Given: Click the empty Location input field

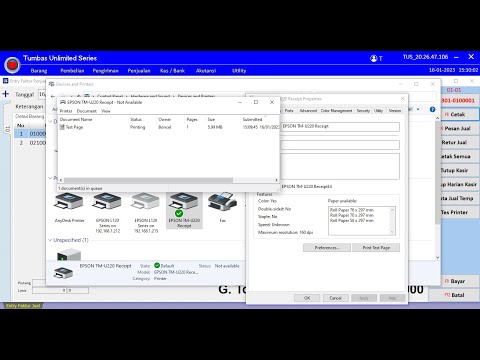Looking at the screenshot, I should [340, 145].
